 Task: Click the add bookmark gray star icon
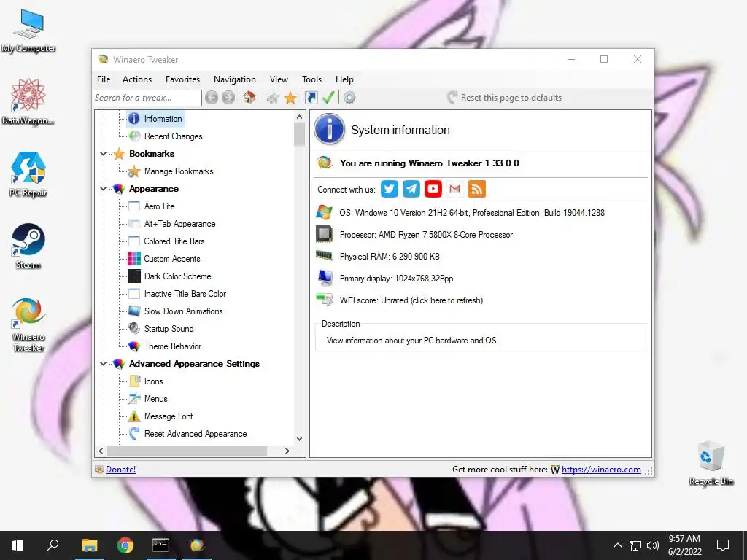point(273,98)
